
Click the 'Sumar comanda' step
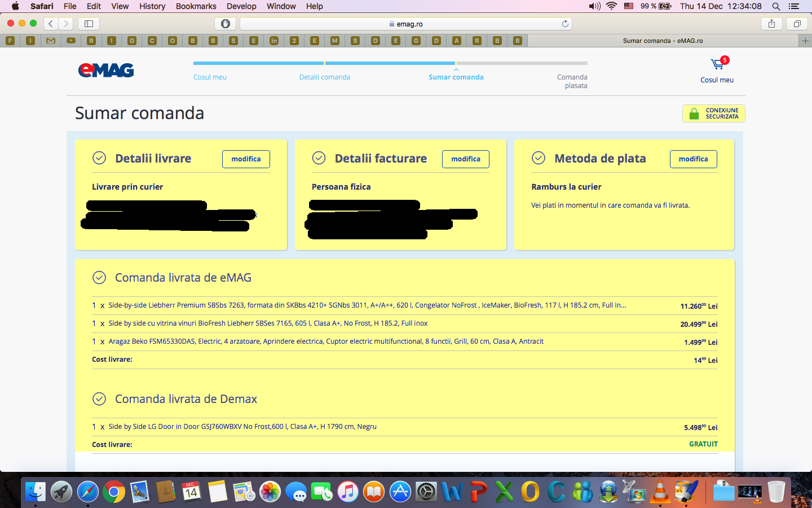point(456,77)
